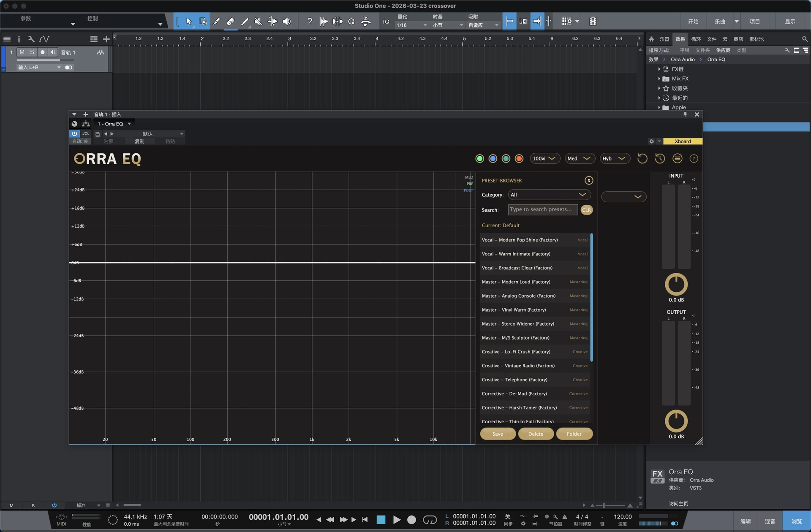This screenshot has width=811, height=532.
Task: Expand the 收藏夹 folder in browser
Action: (659, 89)
